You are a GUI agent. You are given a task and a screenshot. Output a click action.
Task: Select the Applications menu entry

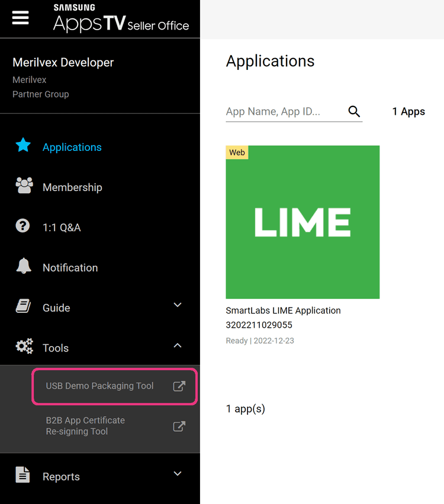(x=71, y=147)
